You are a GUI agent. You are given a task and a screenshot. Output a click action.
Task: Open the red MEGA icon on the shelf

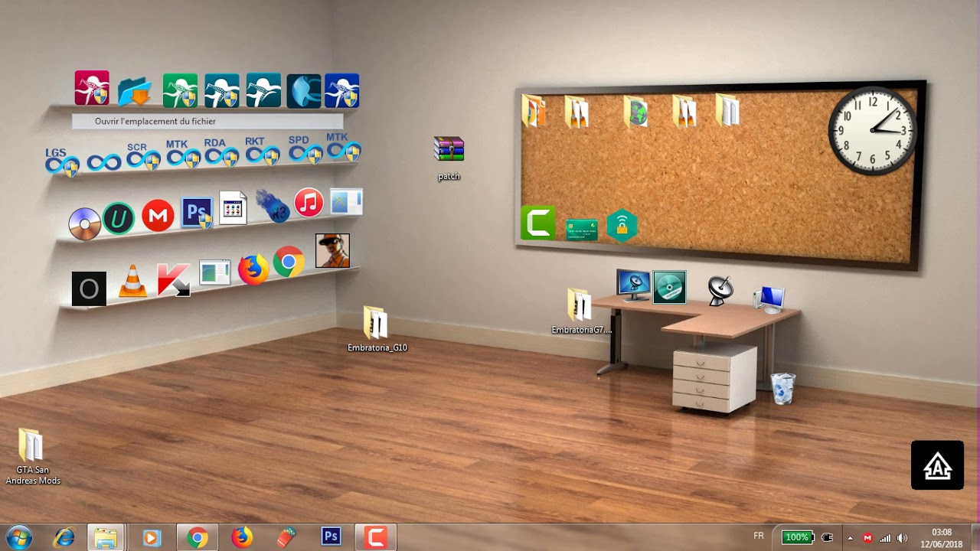point(158,216)
